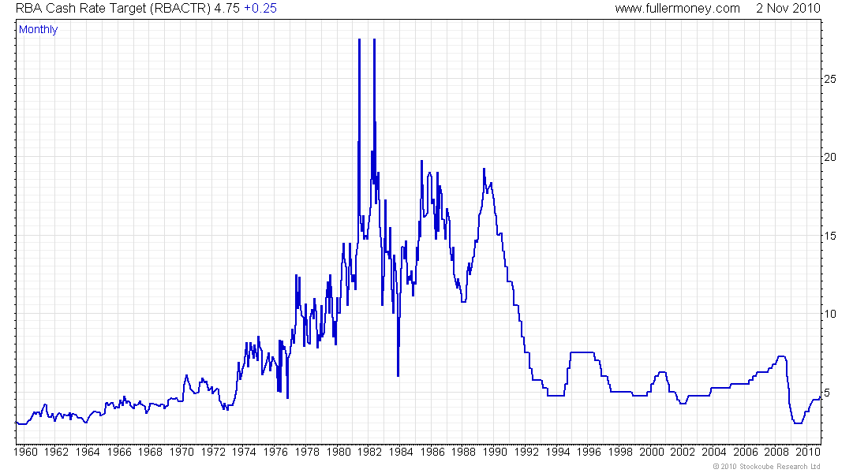Click the chart title 'RBA Cash Rate Target (RBACTR)'
Screen dimensions: 868x473
pyautogui.click(x=113, y=9)
